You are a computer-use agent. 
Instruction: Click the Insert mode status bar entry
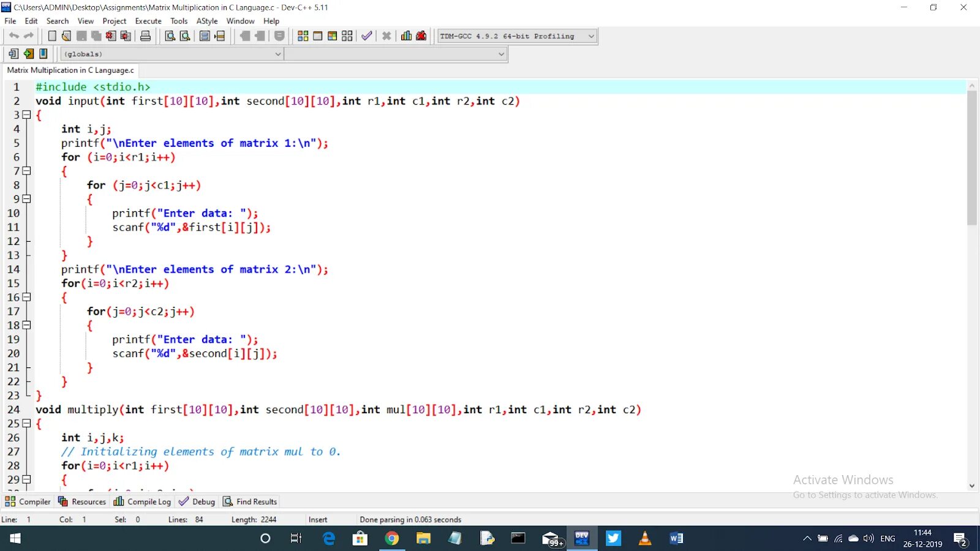click(x=318, y=520)
